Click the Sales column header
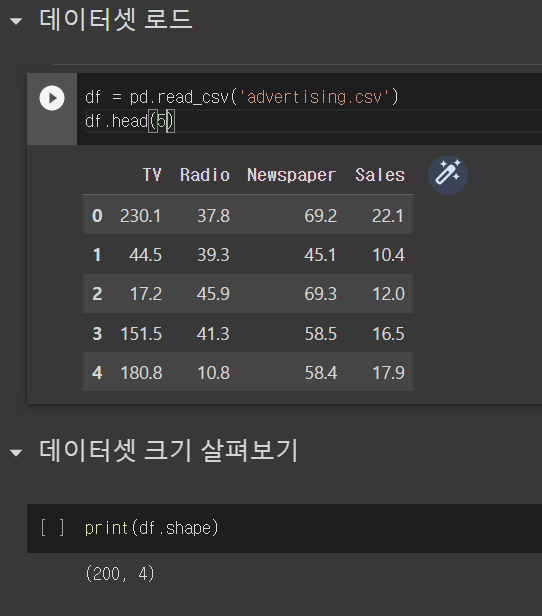542x616 pixels. (380, 175)
